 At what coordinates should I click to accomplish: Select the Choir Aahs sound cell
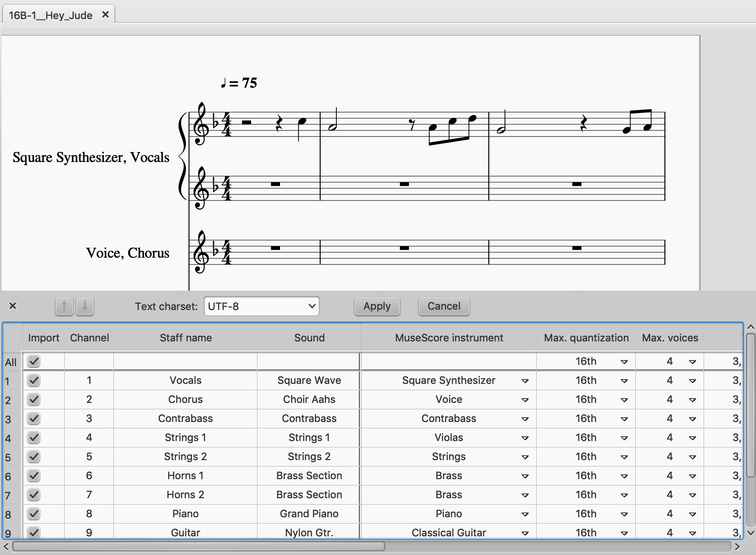click(309, 399)
